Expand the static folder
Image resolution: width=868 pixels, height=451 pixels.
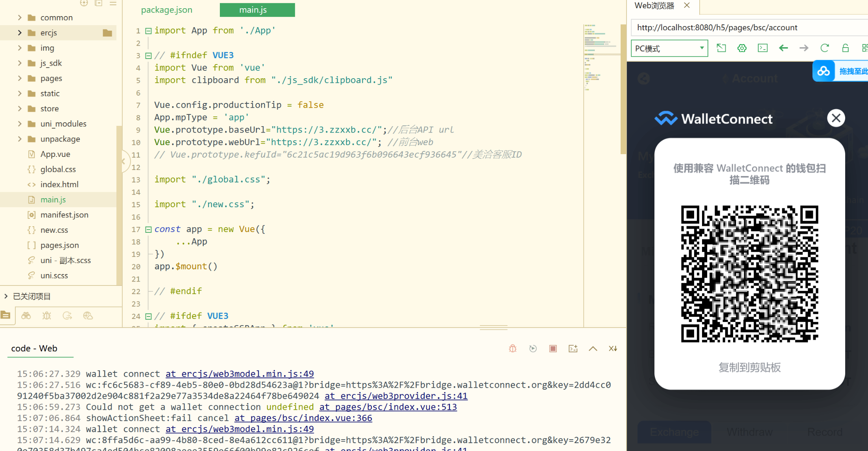pos(19,93)
